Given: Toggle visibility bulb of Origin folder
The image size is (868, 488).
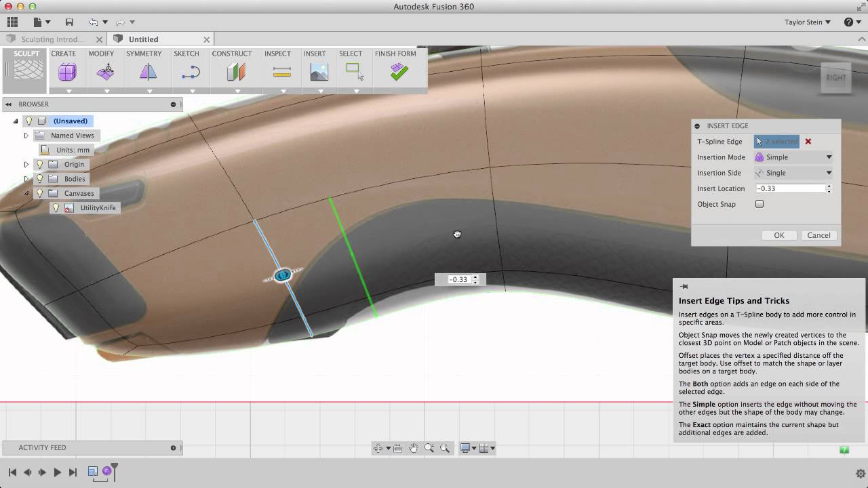Looking at the screenshot, I should point(40,164).
